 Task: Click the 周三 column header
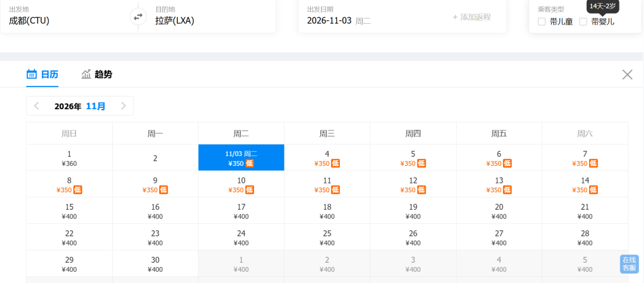point(327,133)
